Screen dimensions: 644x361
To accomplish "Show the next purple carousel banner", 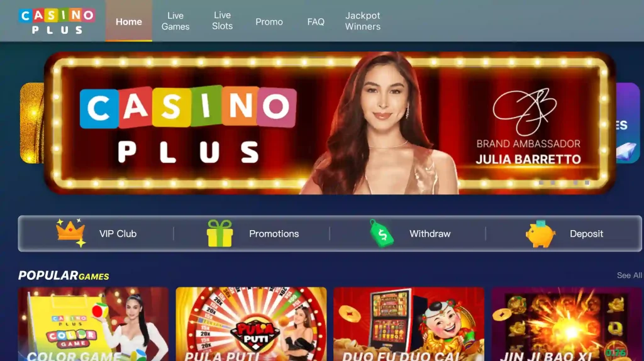I will [628, 123].
